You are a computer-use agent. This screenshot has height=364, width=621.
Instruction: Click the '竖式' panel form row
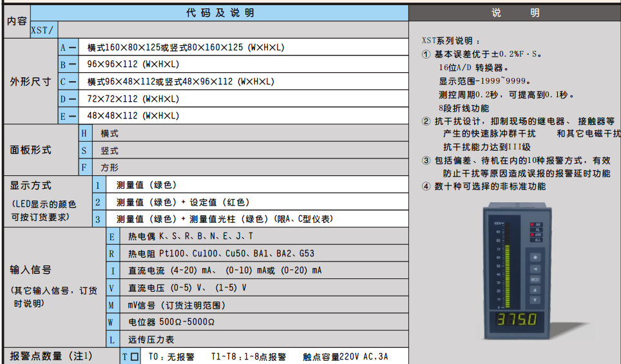251,151
